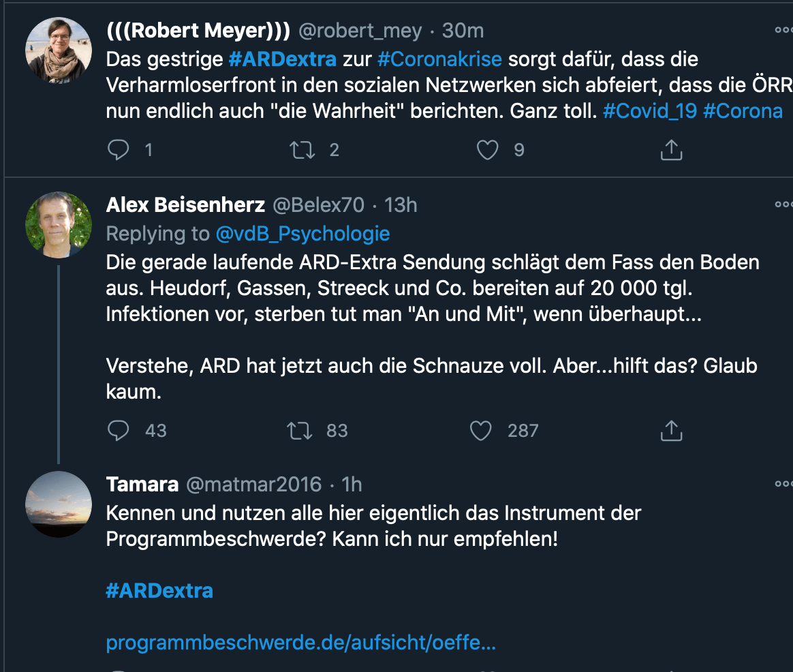Open the #Coronakrise hashtag

coord(439,59)
